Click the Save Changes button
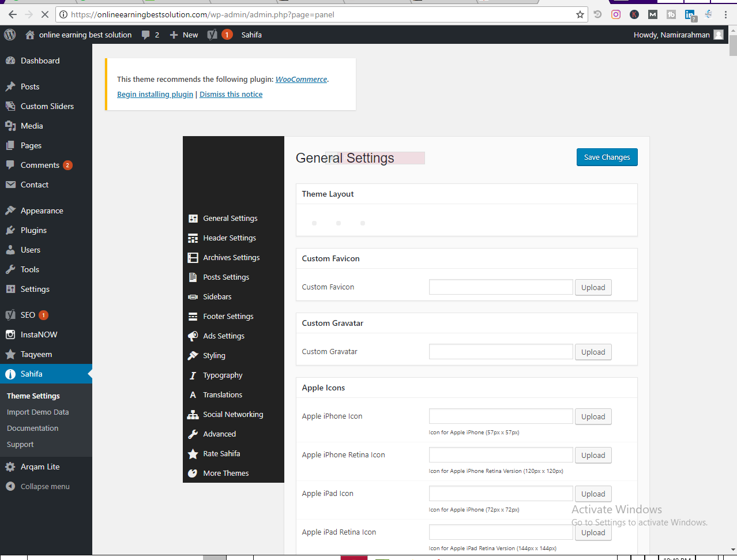The height and width of the screenshot is (560, 737). [607, 157]
